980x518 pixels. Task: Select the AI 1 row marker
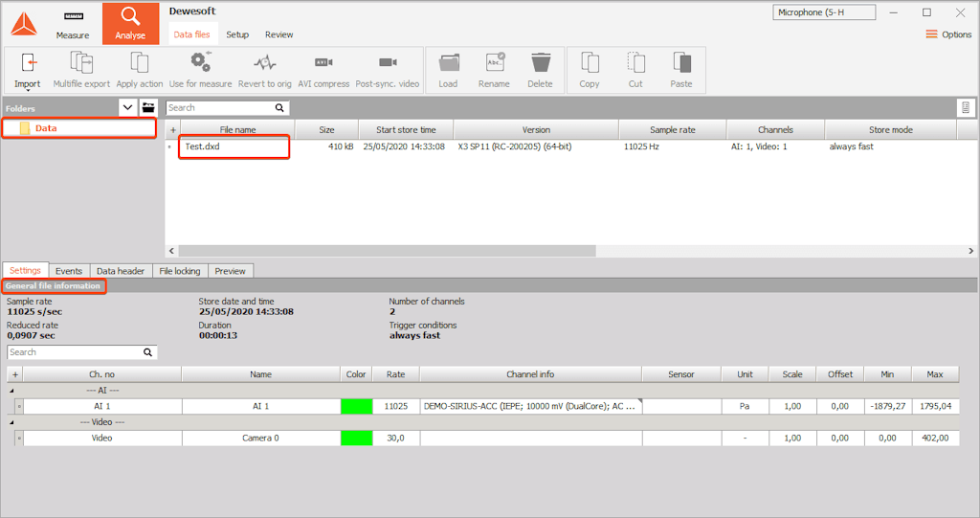click(x=19, y=407)
